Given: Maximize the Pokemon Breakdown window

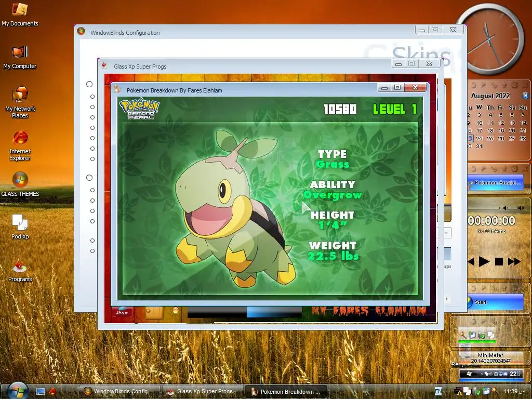Looking at the screenshot, I should [x=397, y=87].
